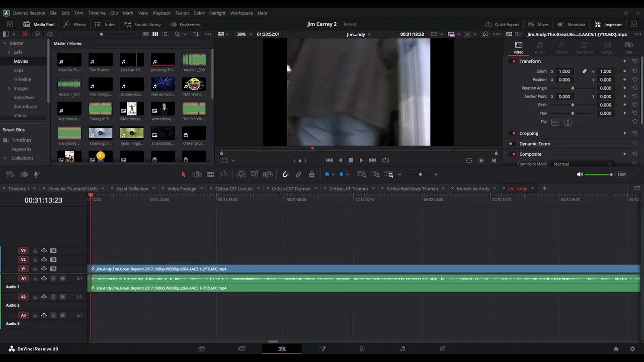Toggle timeline position lock icon

click(311, 174)
